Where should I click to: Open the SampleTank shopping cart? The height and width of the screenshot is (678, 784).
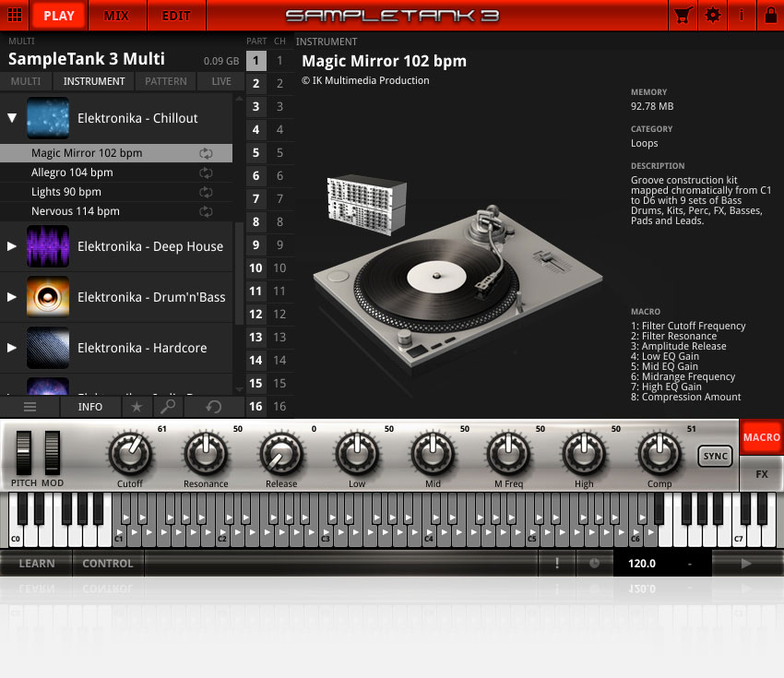pos(683,16)
